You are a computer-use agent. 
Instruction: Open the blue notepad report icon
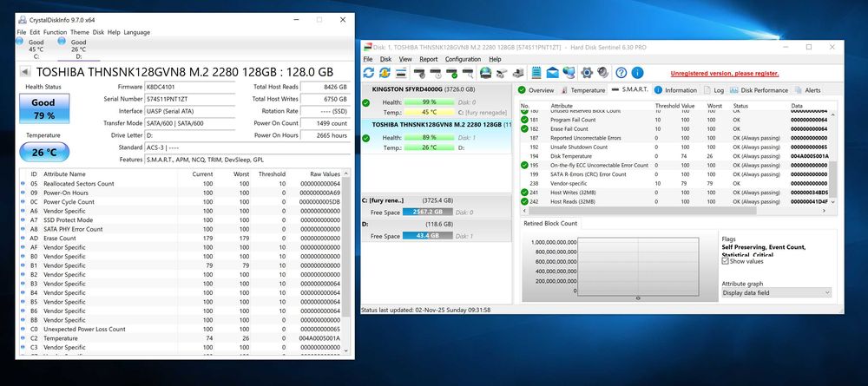pos(536,73)
